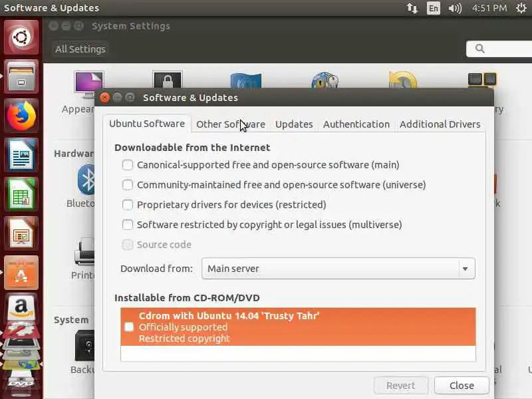Open Ubuntu Software Center from launcher
532x399 pixels.
point(21,273)
